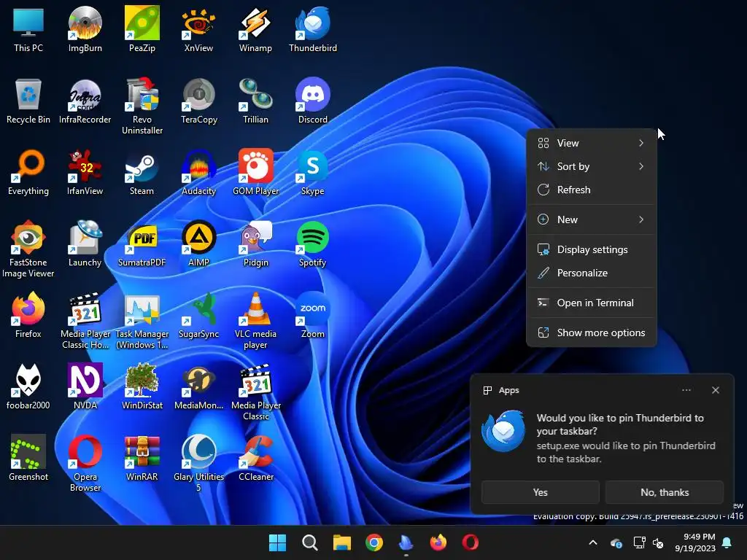Expand the New submenu
Viewport: 747px width, 560px height.
click(591, 219)
